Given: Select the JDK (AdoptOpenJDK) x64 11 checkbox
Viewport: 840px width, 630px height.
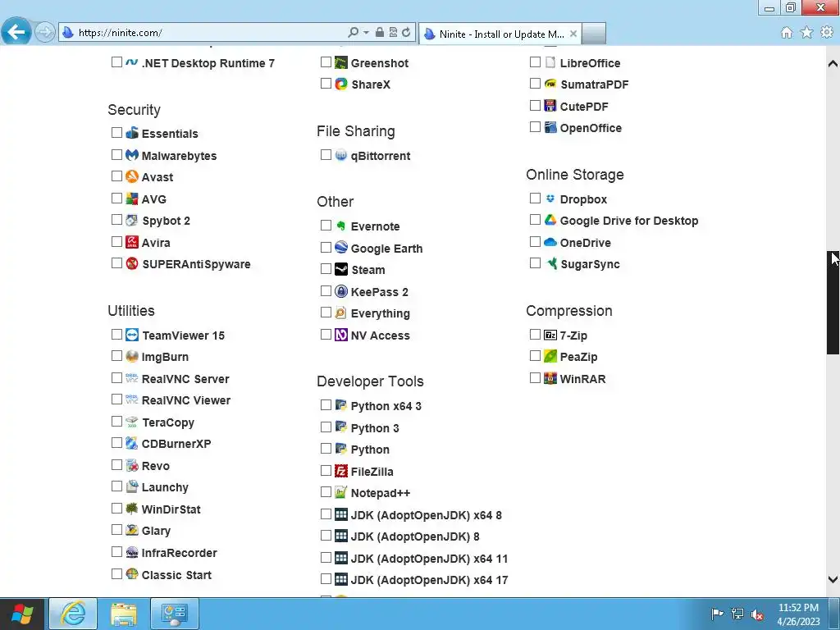Looking at the screenshot, I should [326, 558].
